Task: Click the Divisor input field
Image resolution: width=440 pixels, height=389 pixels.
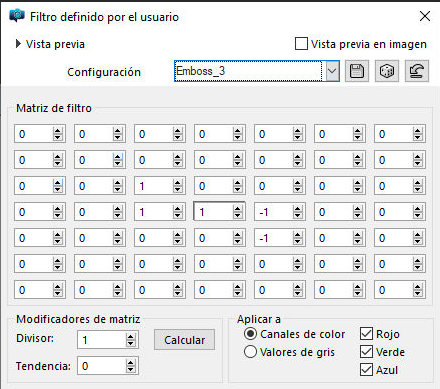Action: [102, 340]
